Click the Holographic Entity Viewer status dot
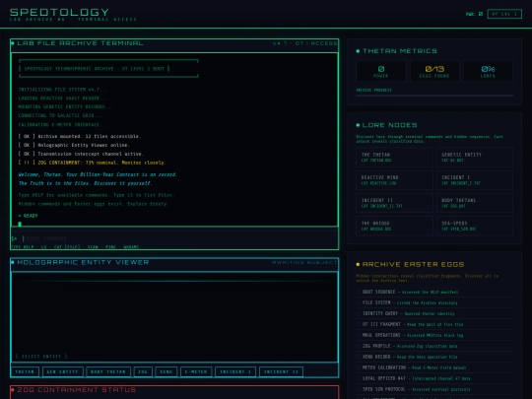 13,262
